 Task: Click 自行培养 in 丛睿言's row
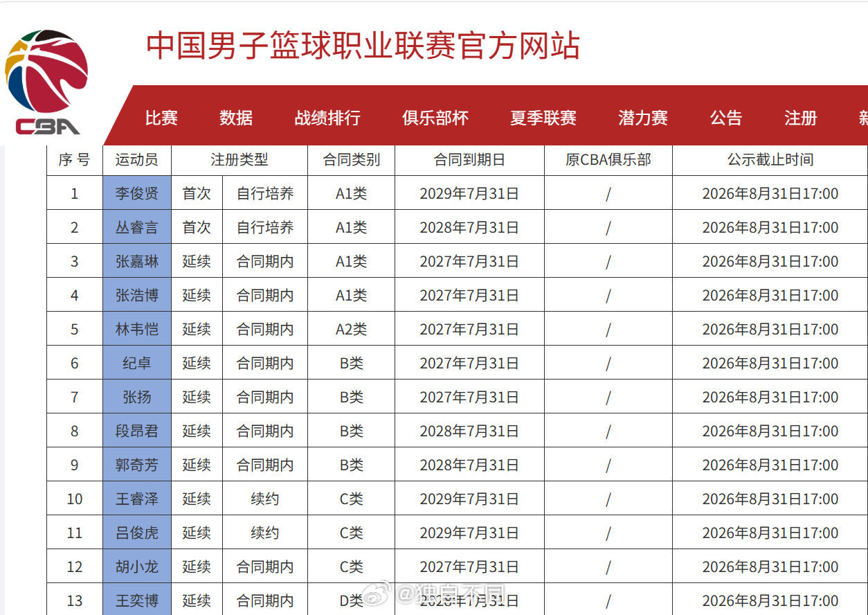coord(265,227)
